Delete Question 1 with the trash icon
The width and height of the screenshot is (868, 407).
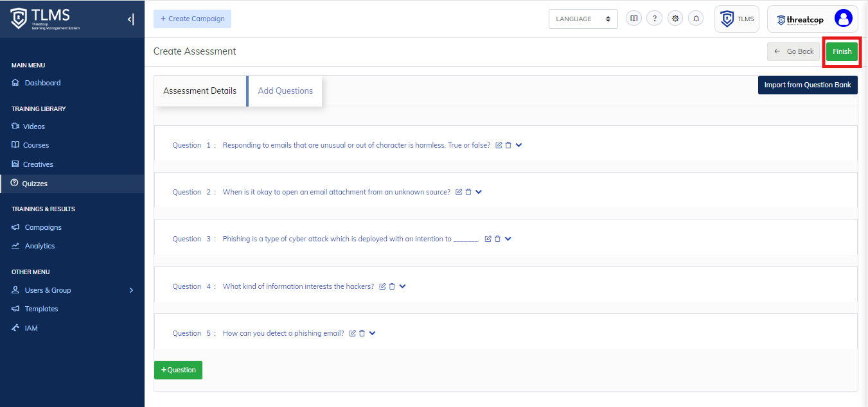[508, 145]
